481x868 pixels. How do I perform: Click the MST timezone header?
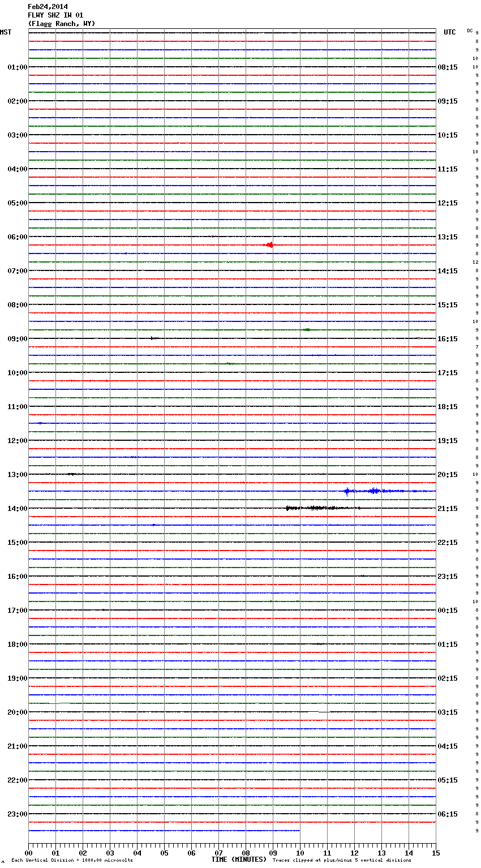[6, 32]
